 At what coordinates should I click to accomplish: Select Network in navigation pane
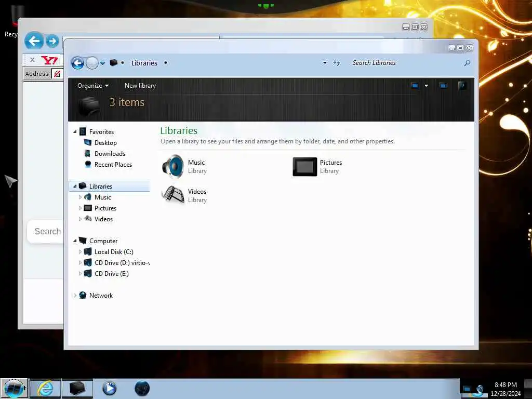tap(101, 296)
